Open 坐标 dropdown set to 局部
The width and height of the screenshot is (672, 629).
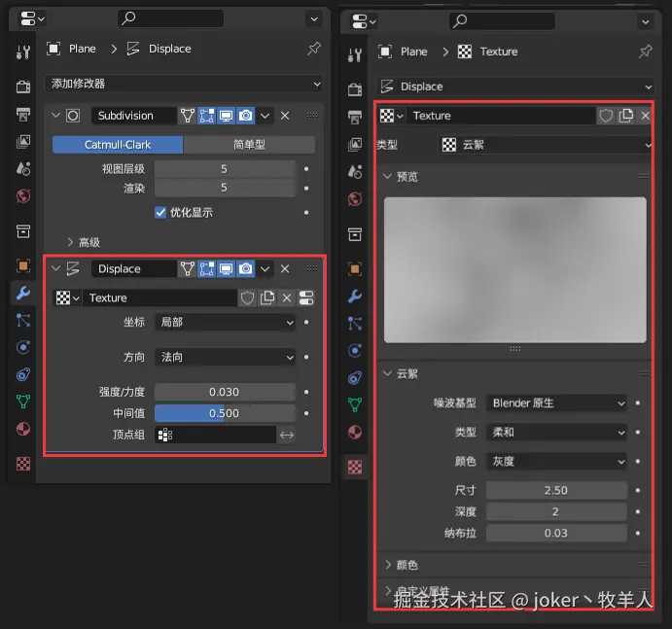pyautogui.click(x=225, y=322)
